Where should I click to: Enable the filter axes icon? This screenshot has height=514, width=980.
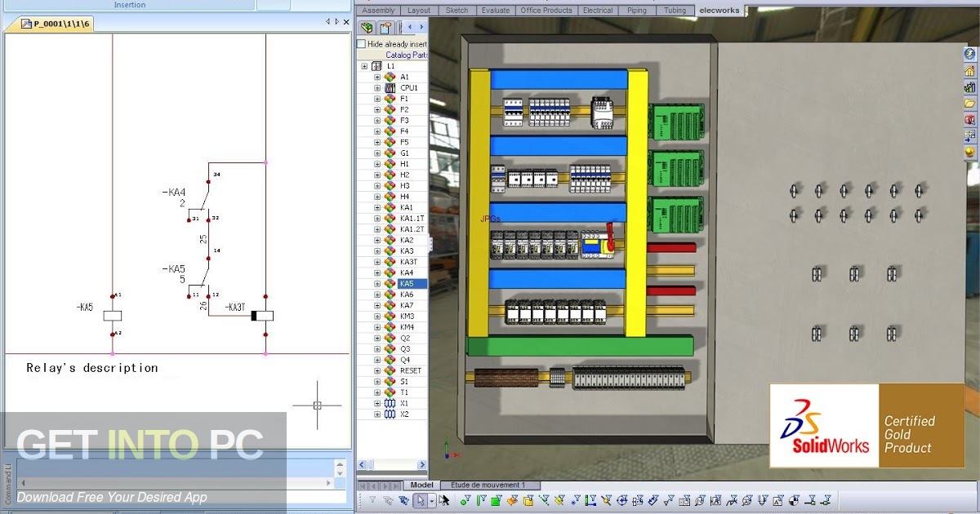click(x=544, y=501)
